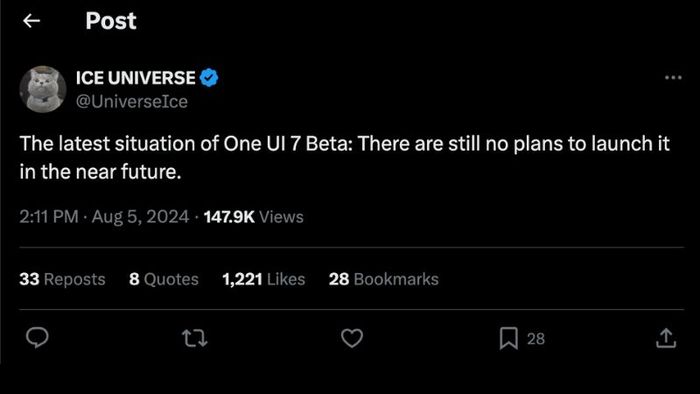Click the One UI 7 Beta post text
The height and width of the screenshot is (394, 700).
pos(344,158)
